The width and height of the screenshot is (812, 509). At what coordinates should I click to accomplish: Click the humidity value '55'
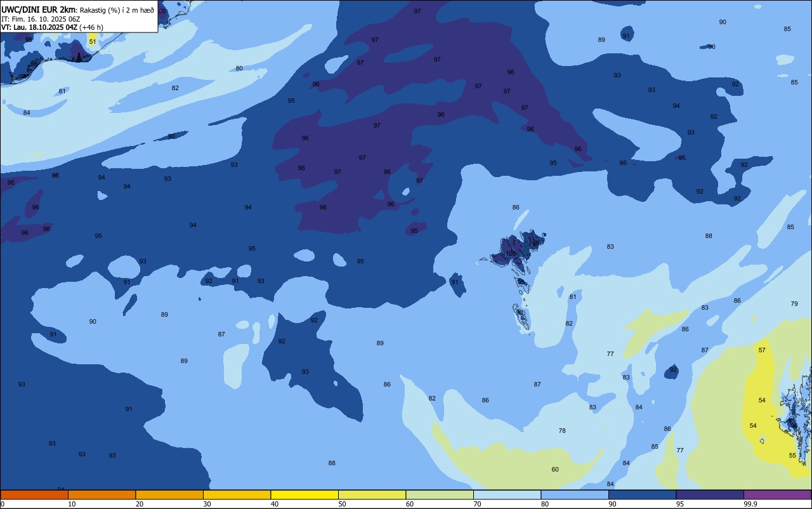[792, 456]
